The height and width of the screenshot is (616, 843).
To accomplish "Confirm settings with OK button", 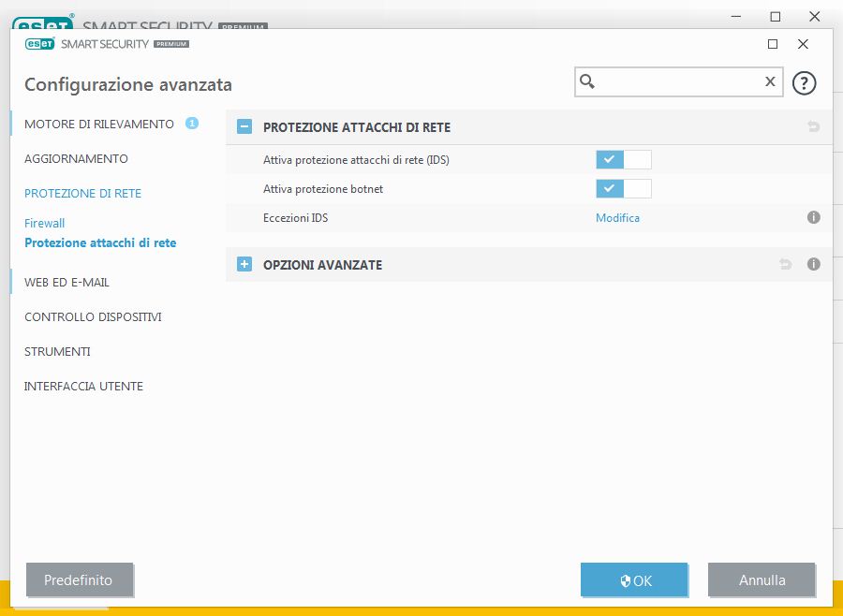I will [634, 579].
